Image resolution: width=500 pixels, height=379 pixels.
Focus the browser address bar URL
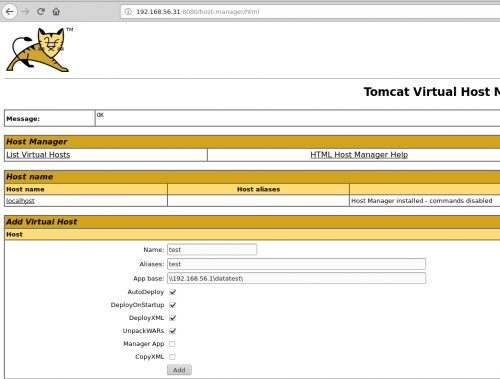(x=198, y=12)
